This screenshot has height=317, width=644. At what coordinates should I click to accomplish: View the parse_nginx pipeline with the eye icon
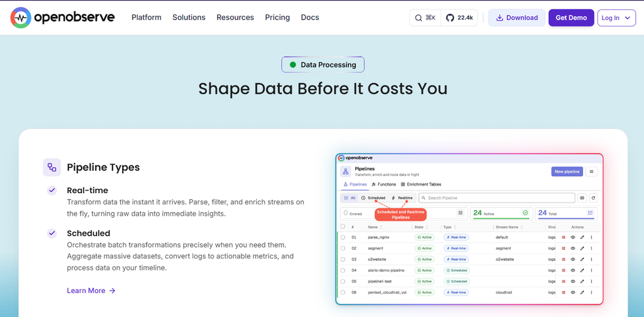572,237
